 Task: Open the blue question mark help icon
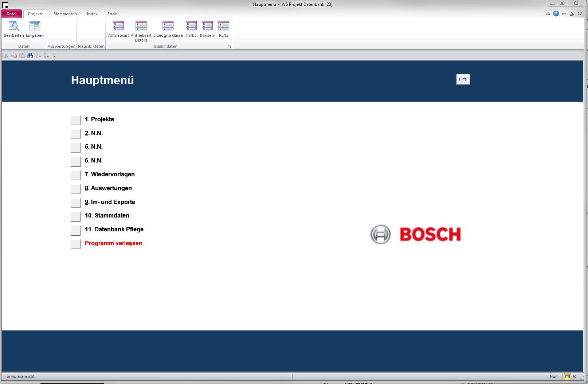tap(556, 13)
